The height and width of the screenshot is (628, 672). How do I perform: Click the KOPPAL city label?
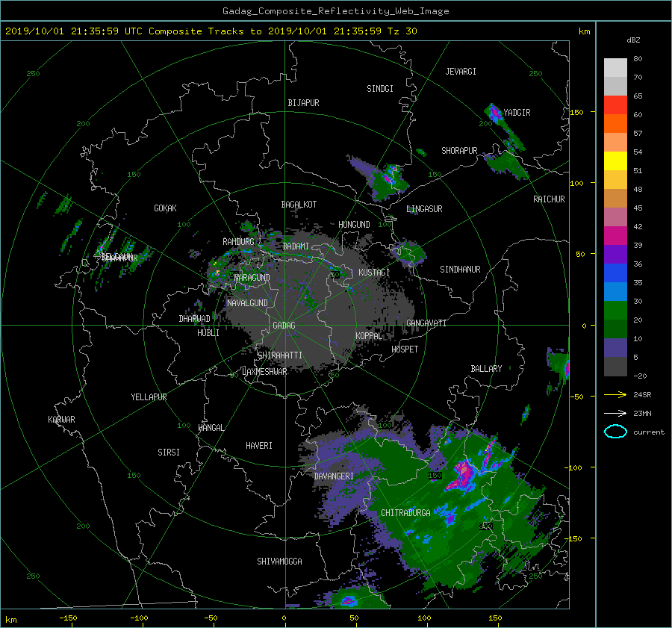click(369, 336)
